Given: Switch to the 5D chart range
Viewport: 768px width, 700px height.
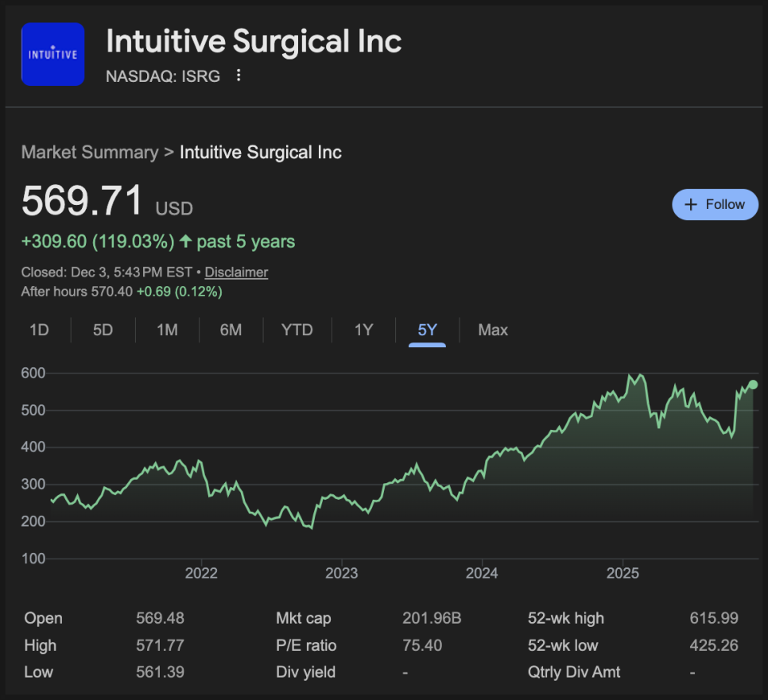Looking at the screenshot, I should click(x=103, y=330).
